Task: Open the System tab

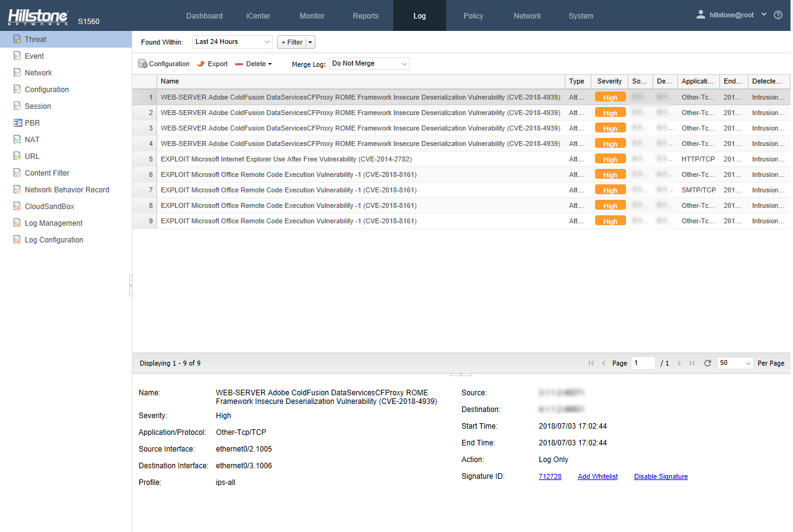Action: (581, 15)
